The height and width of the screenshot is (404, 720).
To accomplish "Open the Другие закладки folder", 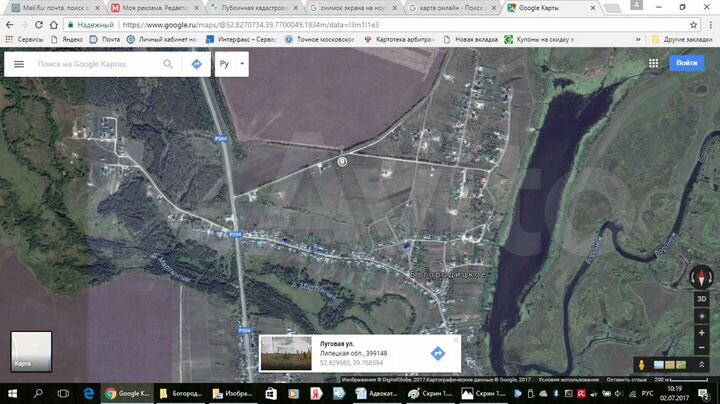I will [682, 39].
